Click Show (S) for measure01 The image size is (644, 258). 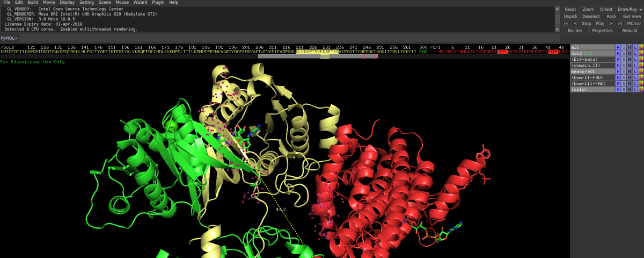tap(624, 71)
